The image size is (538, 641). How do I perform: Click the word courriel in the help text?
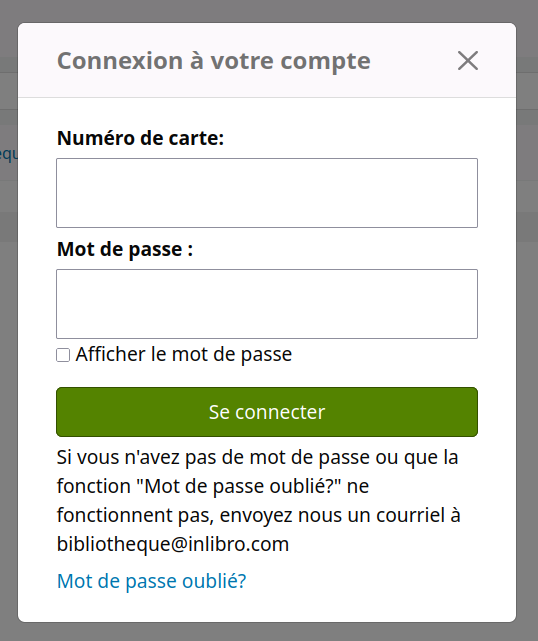[x=410, y=515]
